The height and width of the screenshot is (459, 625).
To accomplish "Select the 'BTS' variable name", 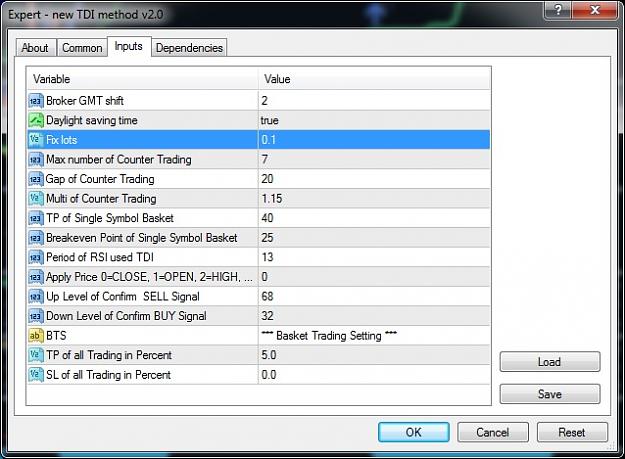I will [x=56, y=335].
